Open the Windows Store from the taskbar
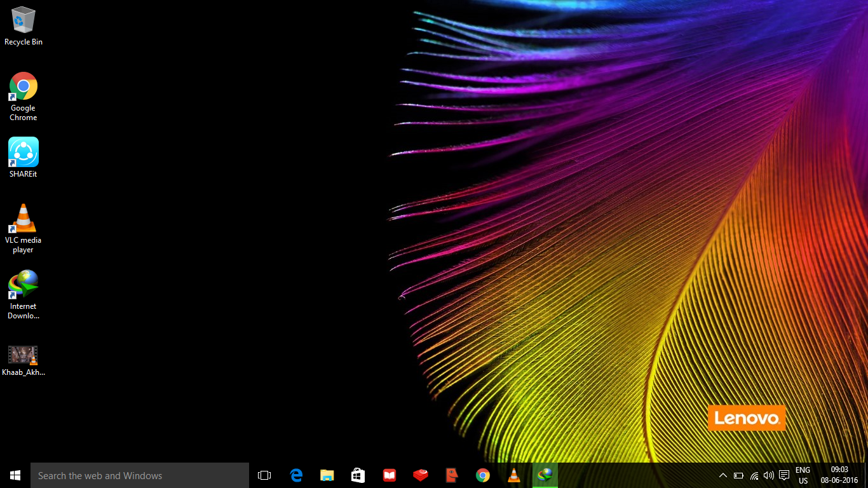 358,475
